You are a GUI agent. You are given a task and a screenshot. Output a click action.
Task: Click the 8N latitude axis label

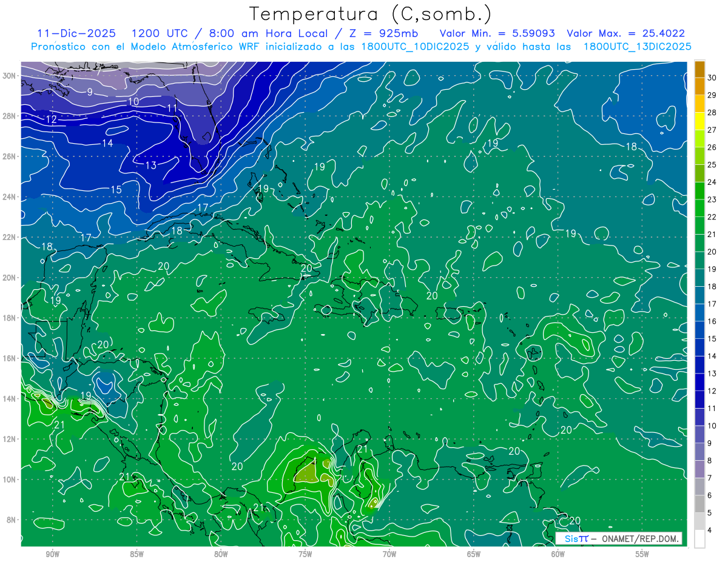pyautogui.click(x=12, y=520)
